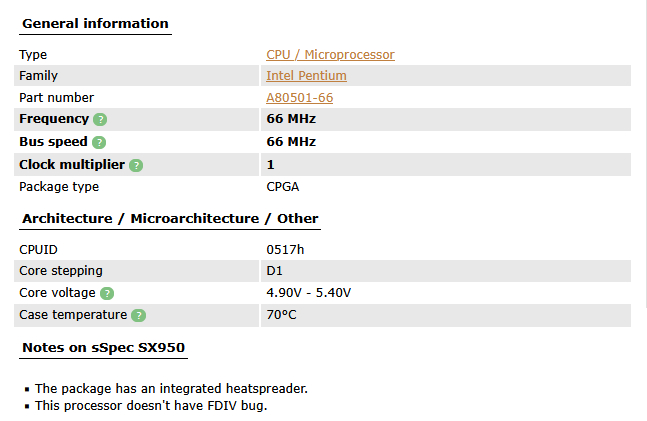Follow the Intel Pentium family link
The image size is (647, 421).
click(x=306, y=76)
